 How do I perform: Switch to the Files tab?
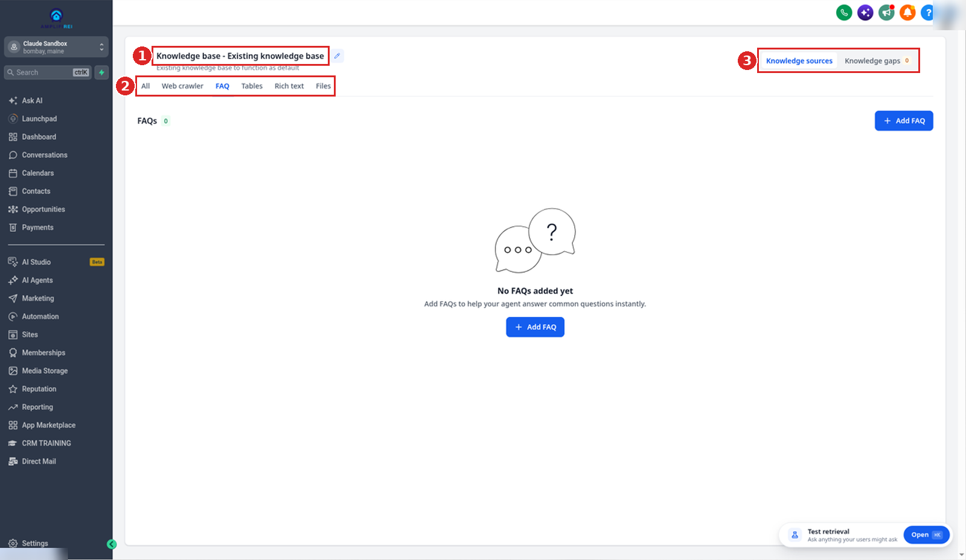point(323,86)
